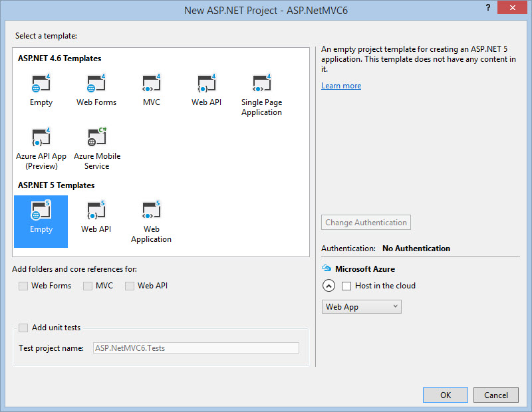Image resolution: width=532 pixels, height=412 pixels.
Task: Choose the Web Forms template icon
Action: click(96, 83)
